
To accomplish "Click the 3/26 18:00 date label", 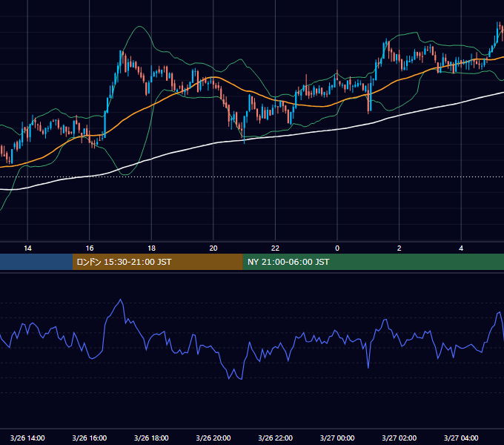I will point(151,438).
